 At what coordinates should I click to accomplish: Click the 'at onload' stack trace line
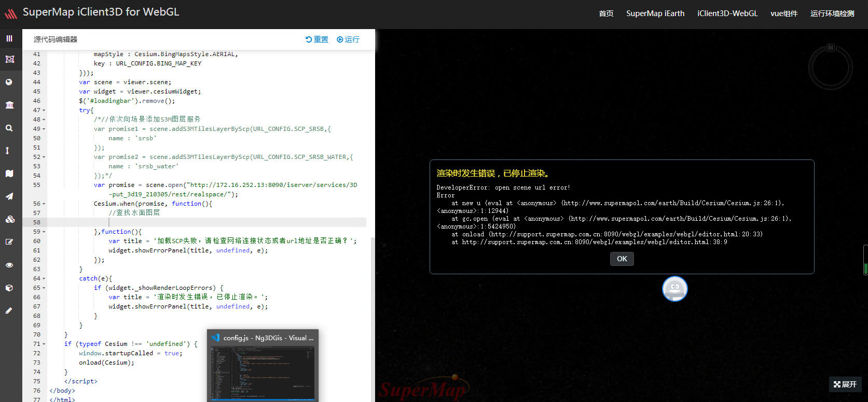pyautogui.click(x=607, y=234)
